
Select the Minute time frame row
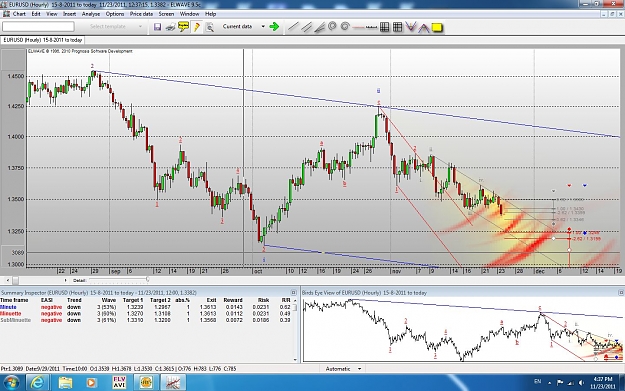pyautogui.click(x=145, y=307)
